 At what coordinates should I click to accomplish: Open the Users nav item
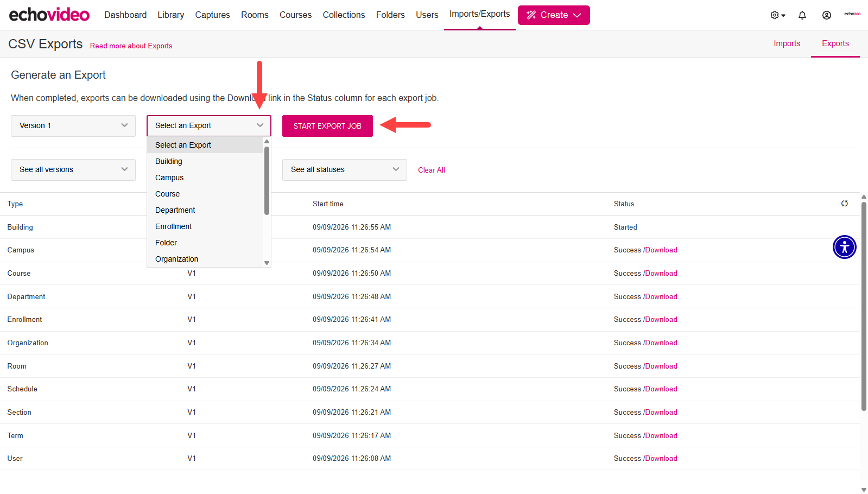click(x=427, y=15)
